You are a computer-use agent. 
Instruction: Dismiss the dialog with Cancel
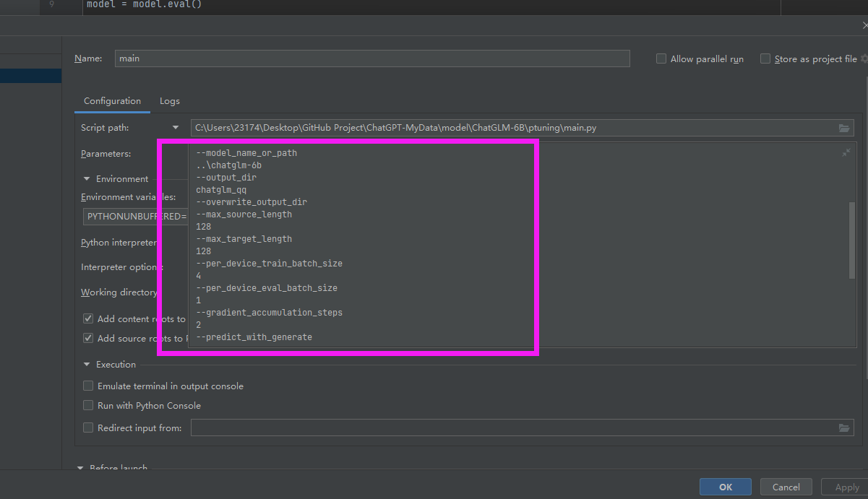click(786, 487)
